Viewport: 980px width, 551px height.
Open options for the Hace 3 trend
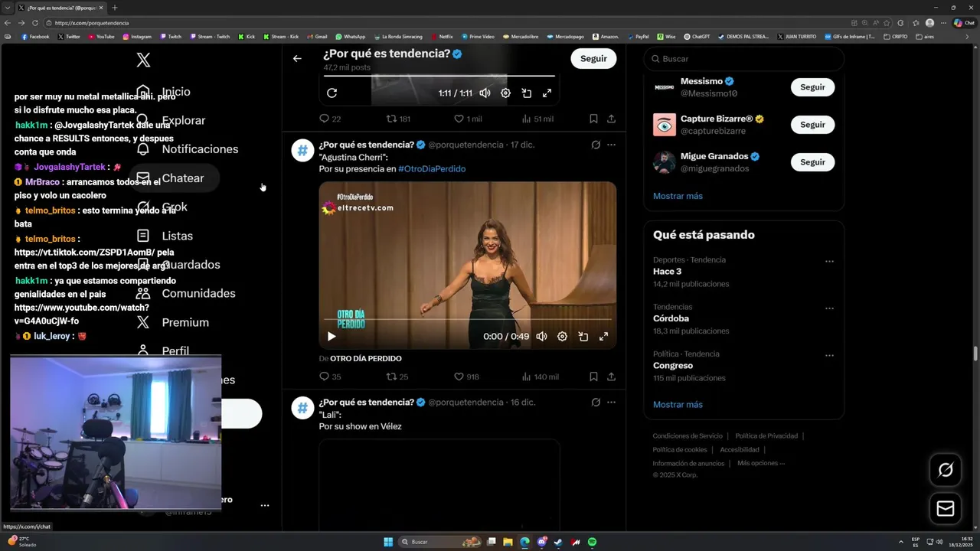829,262
